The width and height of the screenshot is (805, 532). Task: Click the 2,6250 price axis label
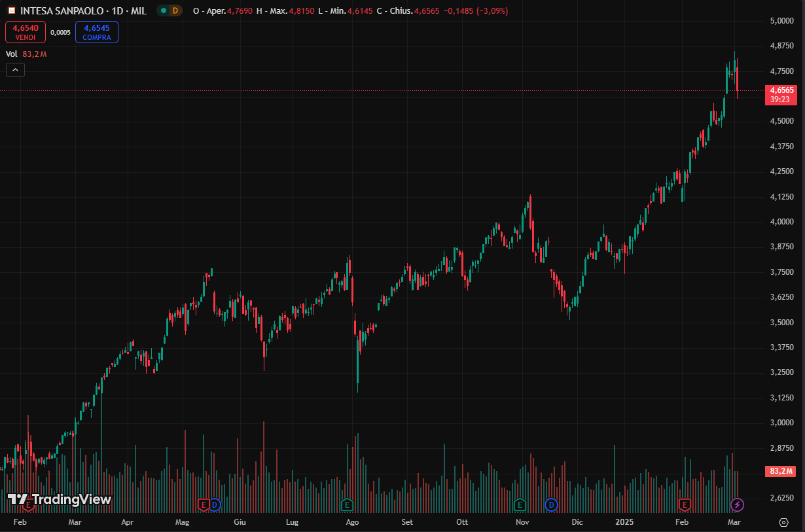[x=782, y=498]
